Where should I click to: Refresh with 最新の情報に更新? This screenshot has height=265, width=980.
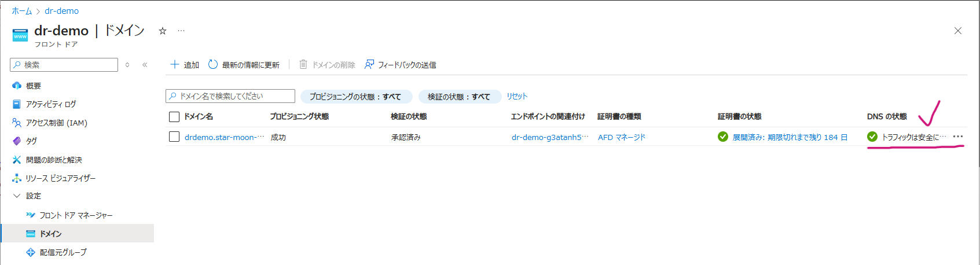pos(244,65)
